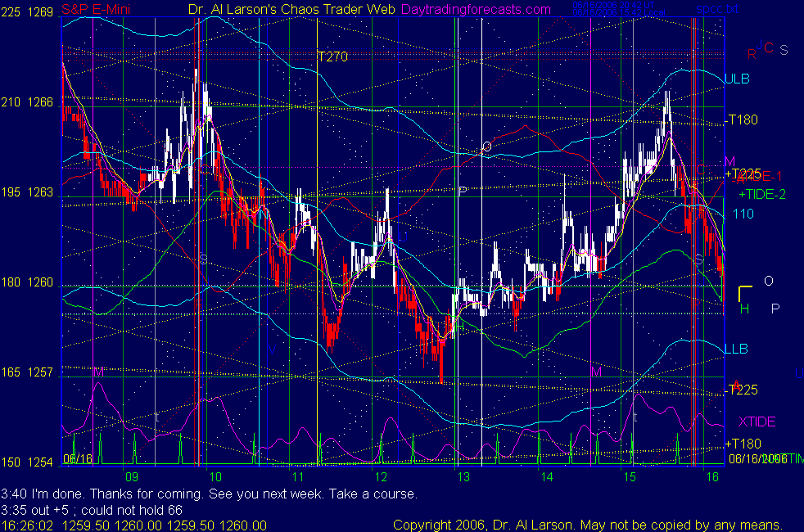Click the 09 hour mark on time axis
Screen dimensions: 804x532
132,477
